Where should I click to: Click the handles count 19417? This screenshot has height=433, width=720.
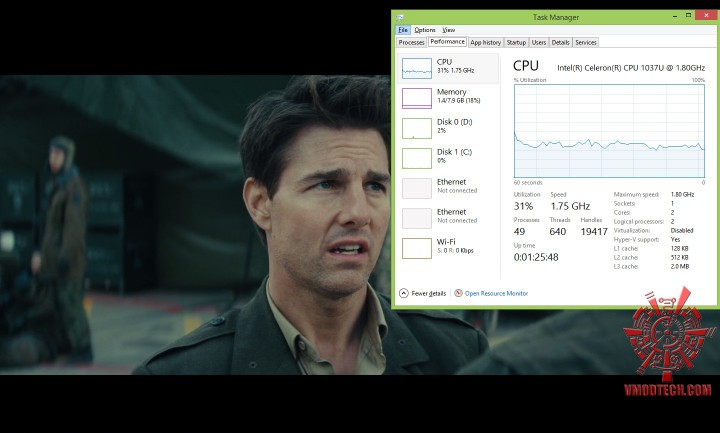[x=594, y=232]
